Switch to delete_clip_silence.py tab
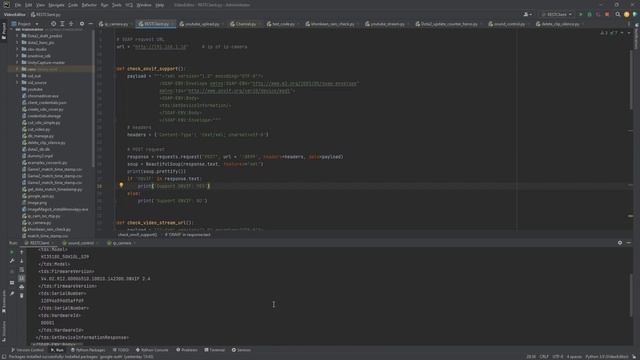 560,24
